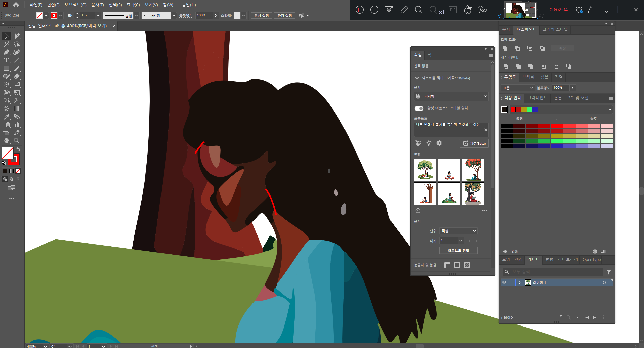Open the 표준 blending mode dropdown
Image resolution: width=644 pixels, height=348 pixels.
click(517, 88)
